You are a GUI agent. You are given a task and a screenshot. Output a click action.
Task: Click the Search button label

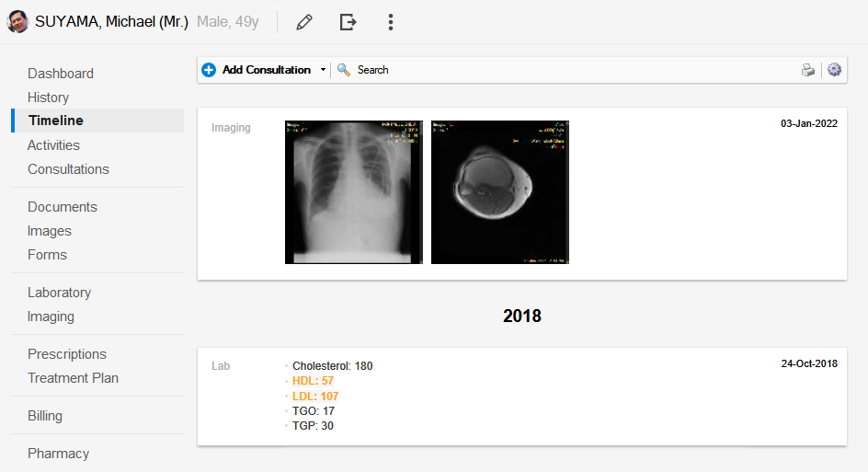pyautogui.click(x=372, y=70)
